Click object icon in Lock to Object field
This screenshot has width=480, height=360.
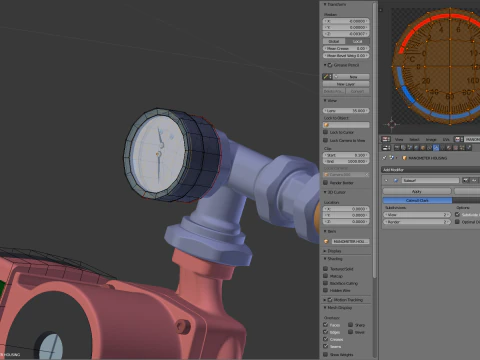point(327,125)
